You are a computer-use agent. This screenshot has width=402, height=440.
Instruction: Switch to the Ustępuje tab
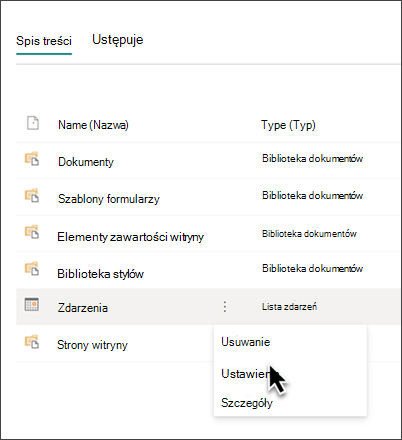point(118,40)
